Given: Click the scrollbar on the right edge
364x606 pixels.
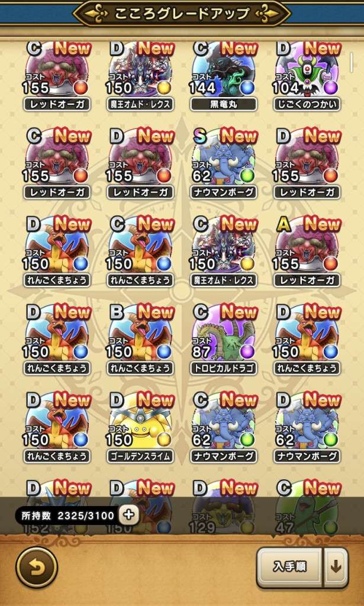Looking at the screenshot, I should click(x=352, y=63).
